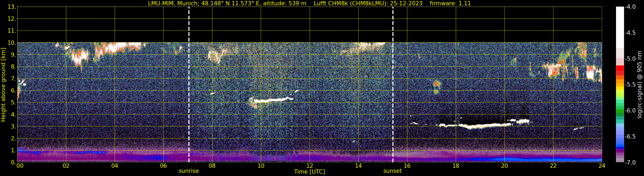This screenshot has width=644, height=176.
Task: Click the 'Lufft CHM8k (CHM8kLMU): 25-12-2023' title text
Action: point(368,3)
